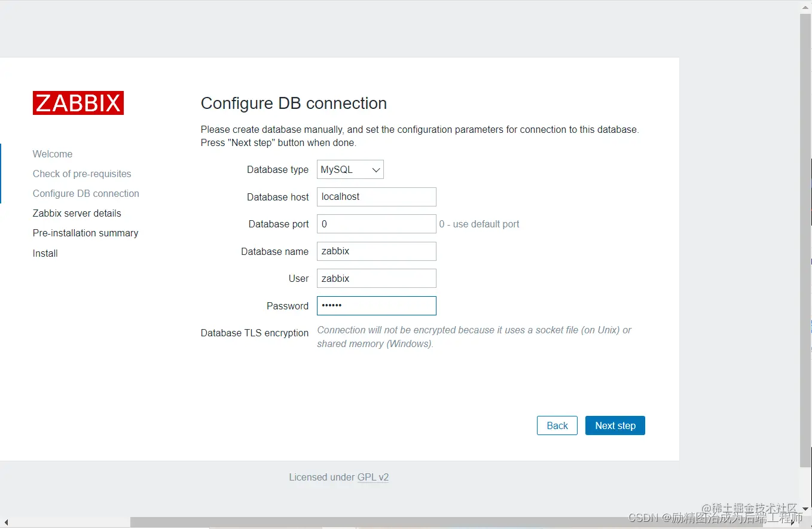
Task: Select the User input field
Action: 377,278
